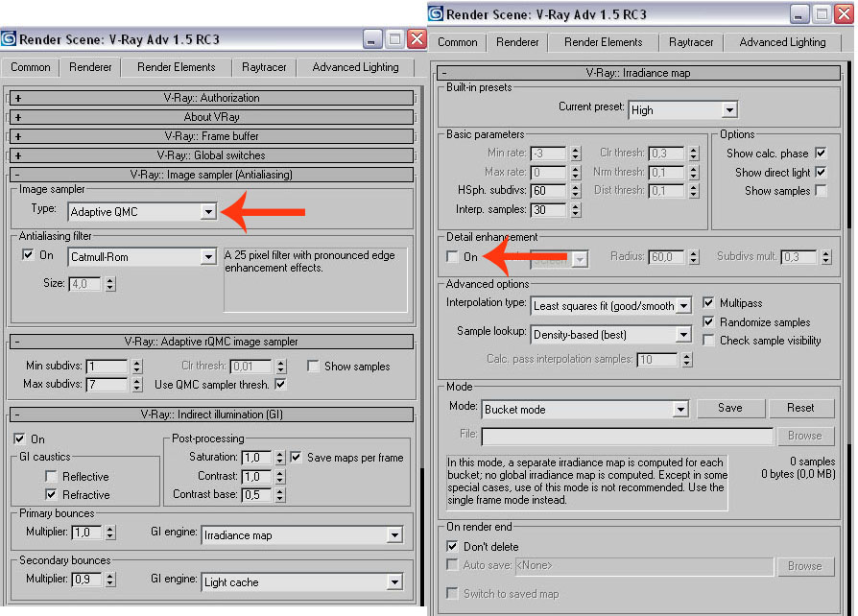
Task: Click the Save irradiance map button
Action: pyautogui.click(x=730, y=408)
